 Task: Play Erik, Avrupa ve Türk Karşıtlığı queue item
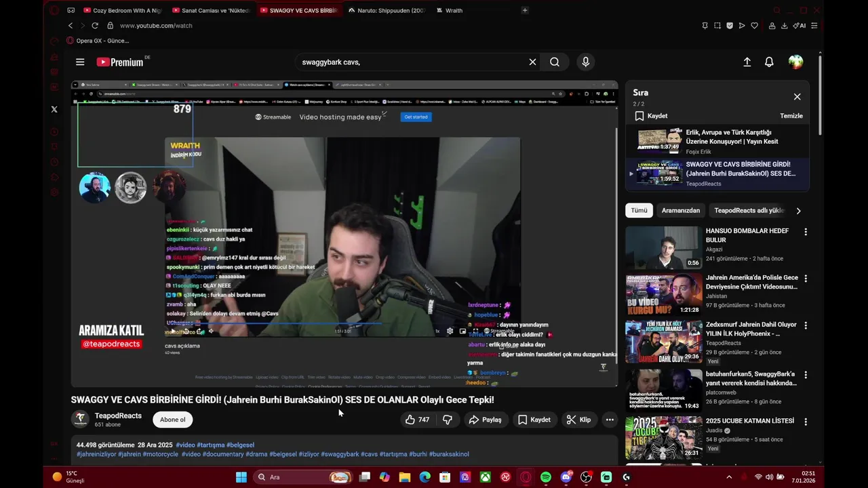tap(717, 142)
